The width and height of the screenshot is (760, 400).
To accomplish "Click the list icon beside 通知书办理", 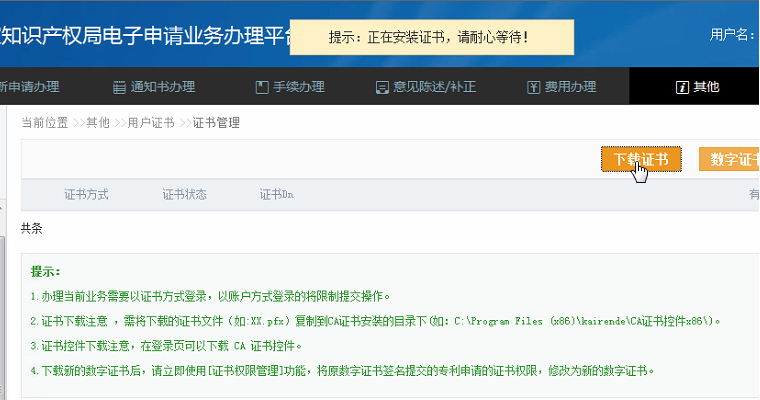I will pos(119,87).
